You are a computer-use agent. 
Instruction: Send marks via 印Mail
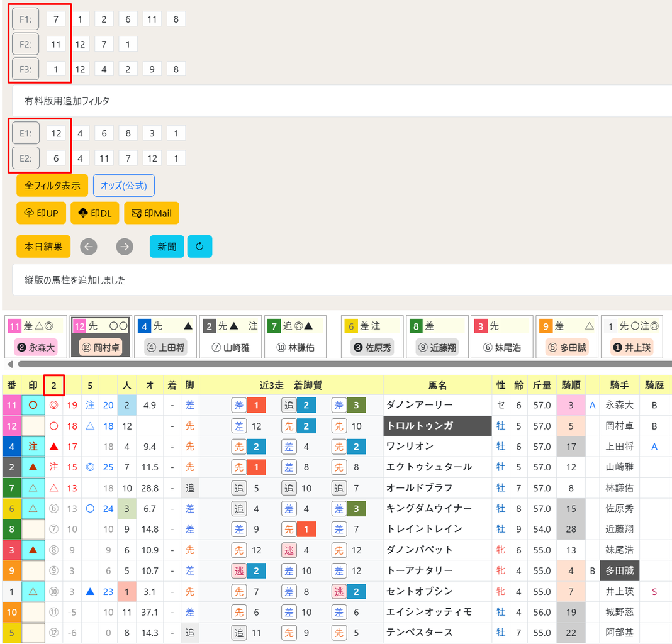(151, 213)
